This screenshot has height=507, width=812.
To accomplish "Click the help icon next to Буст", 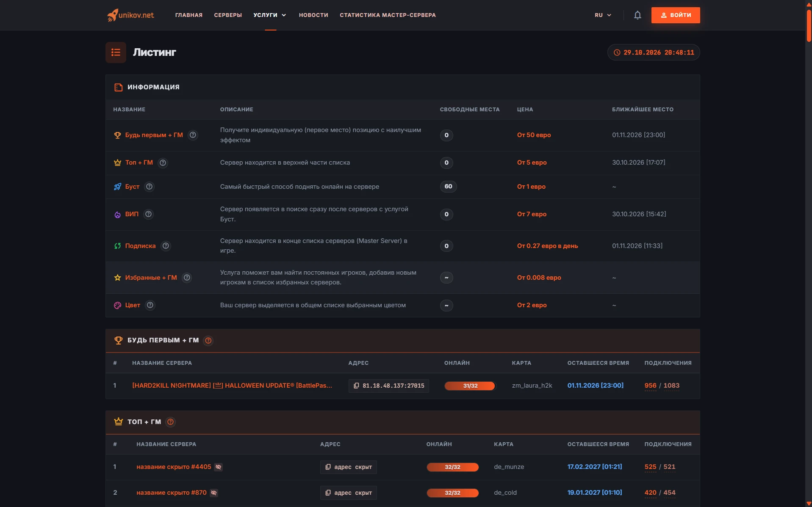I will click(149, 187).
